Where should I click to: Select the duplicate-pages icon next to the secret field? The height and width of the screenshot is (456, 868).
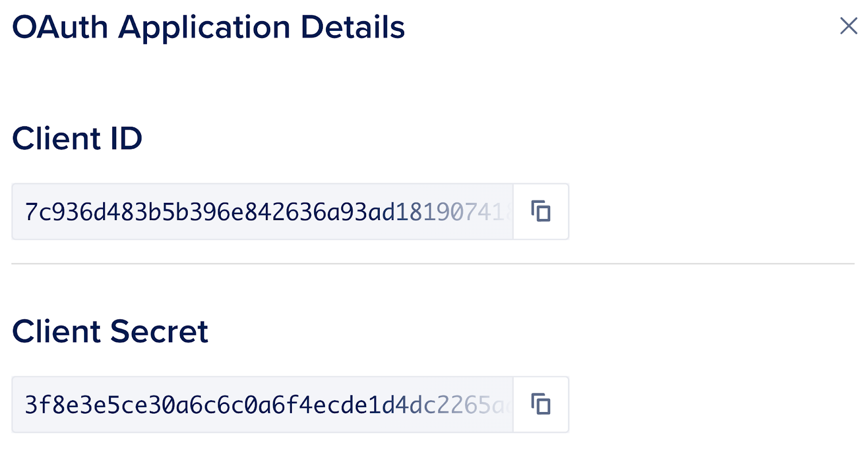(540, 404)
